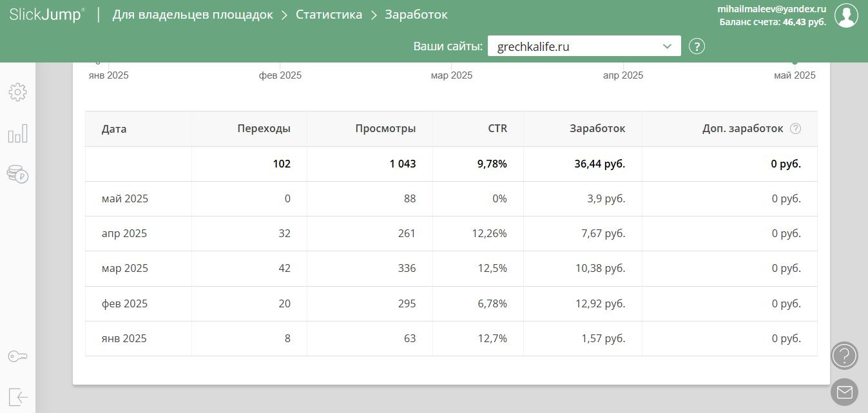Open the settings gear in sidebar
Image resolution: width=868 pixels, height=413 pixels.
[18, 92]
